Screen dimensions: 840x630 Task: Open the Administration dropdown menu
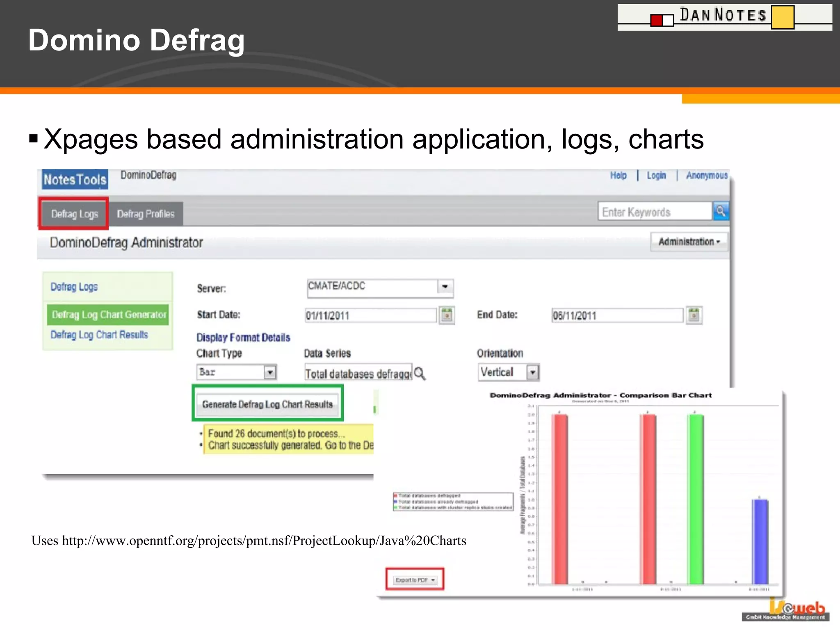coord(689,242)
